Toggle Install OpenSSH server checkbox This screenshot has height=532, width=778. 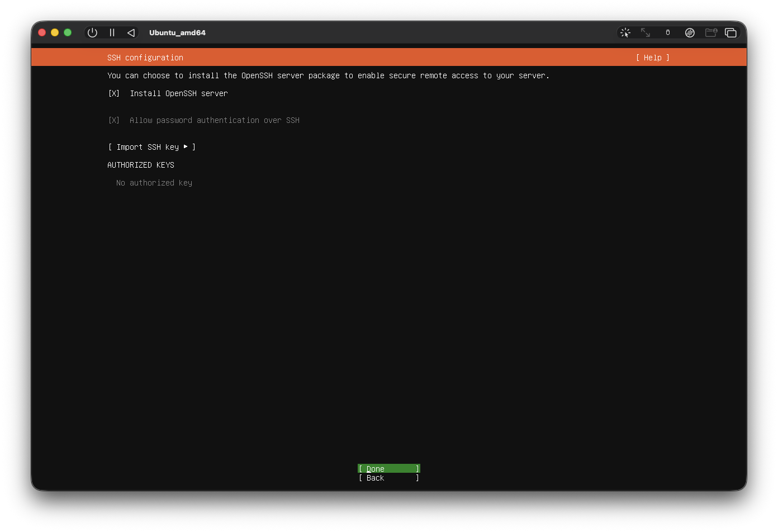(114, 93)
